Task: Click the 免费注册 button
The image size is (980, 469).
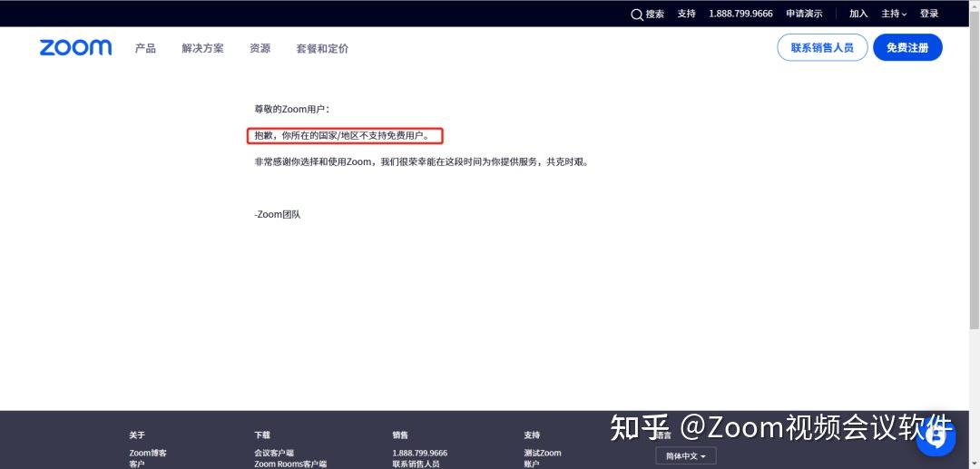Action: coord(907,47)
